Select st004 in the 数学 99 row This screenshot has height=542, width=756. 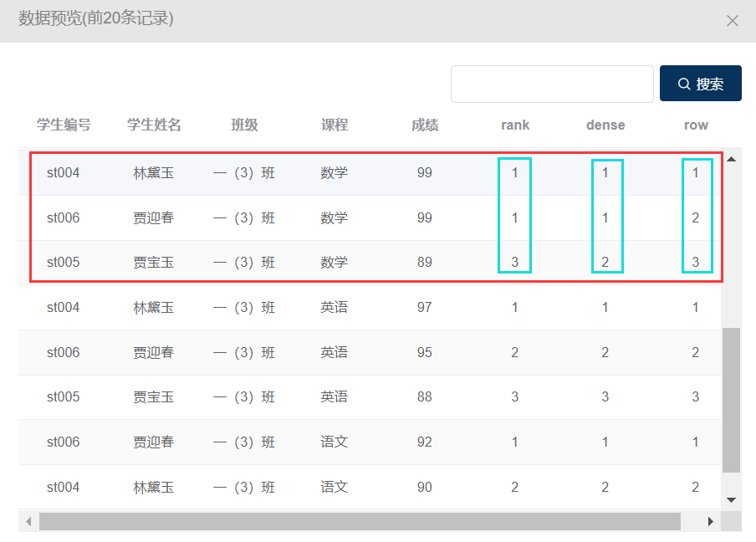coord(64,172)
